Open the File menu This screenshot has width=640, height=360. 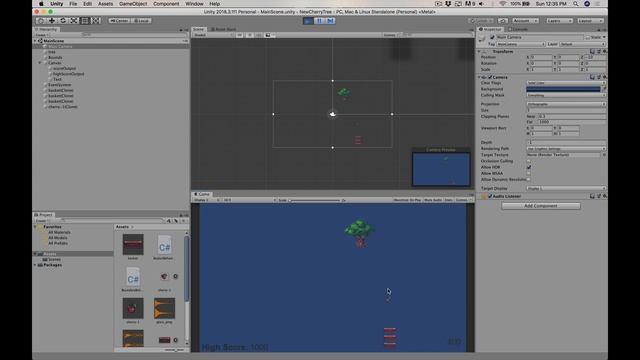pyautogui.click(x=73, y=4)
